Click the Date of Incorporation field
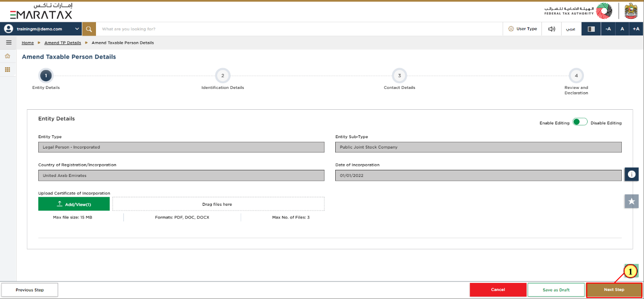This screenshot has width=644, height=299. [x=479, y=176]
